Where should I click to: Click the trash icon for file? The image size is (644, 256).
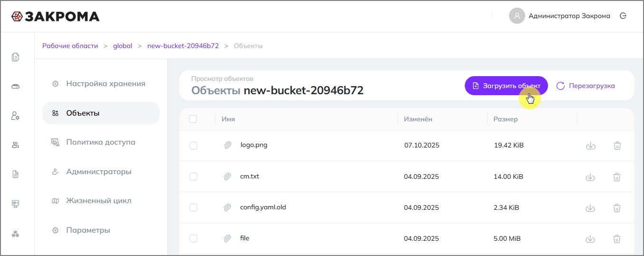[x=617, y=239]
